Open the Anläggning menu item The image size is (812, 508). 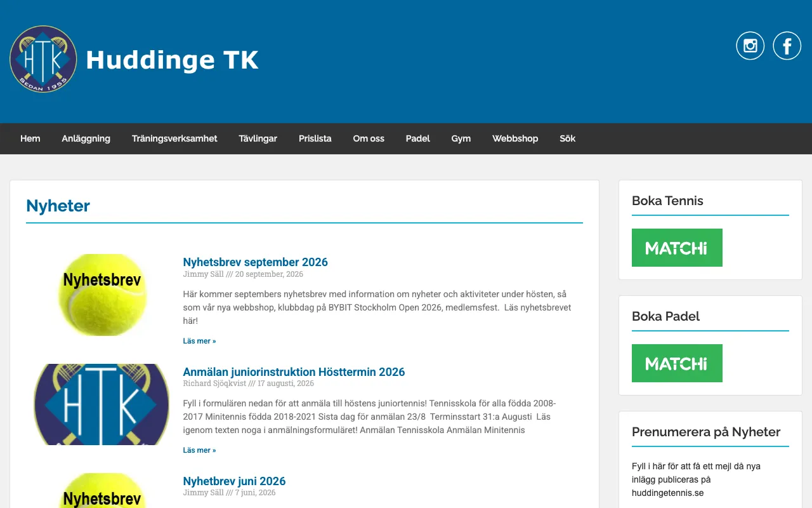pyautogui.click(x=86, y=138)
